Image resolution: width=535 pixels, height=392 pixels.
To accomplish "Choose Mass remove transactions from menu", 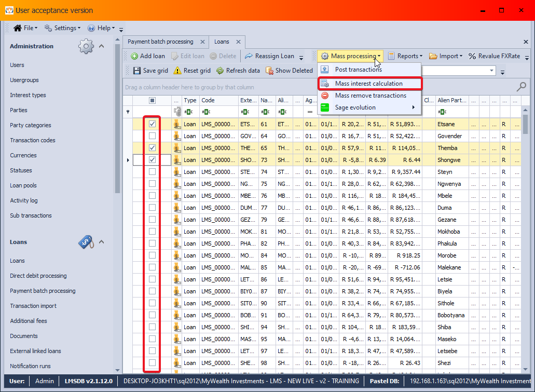I will click(370, 96).
